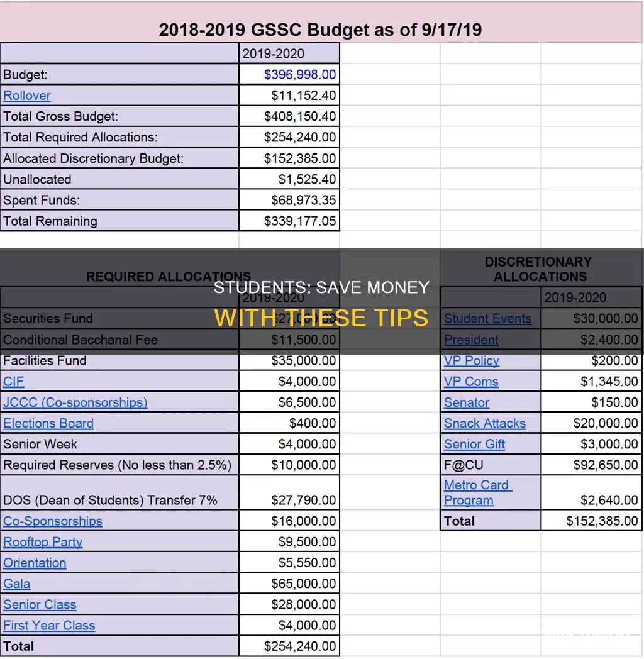Viewport: 644px width, 659px height.
Task: Click the President link
Action: 471,340
